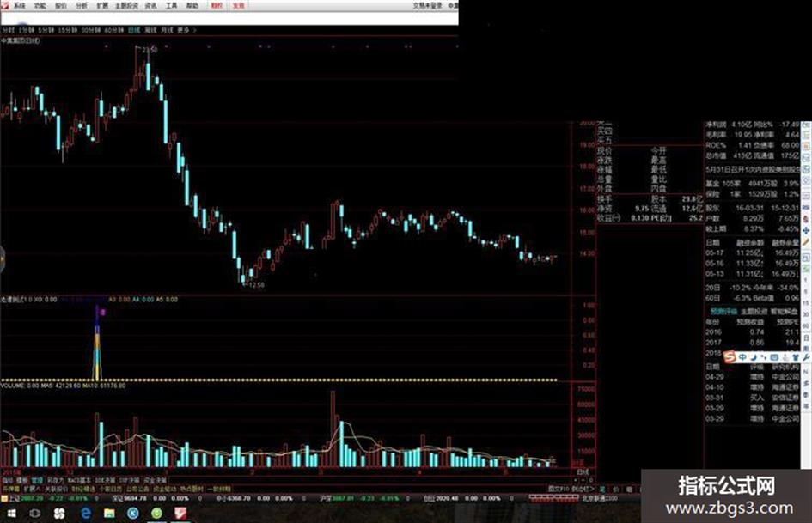Viewport: 812px width, 523px height.
Task: Click the Sogou wrench settings icon
Action: click(x=806, y=357)
